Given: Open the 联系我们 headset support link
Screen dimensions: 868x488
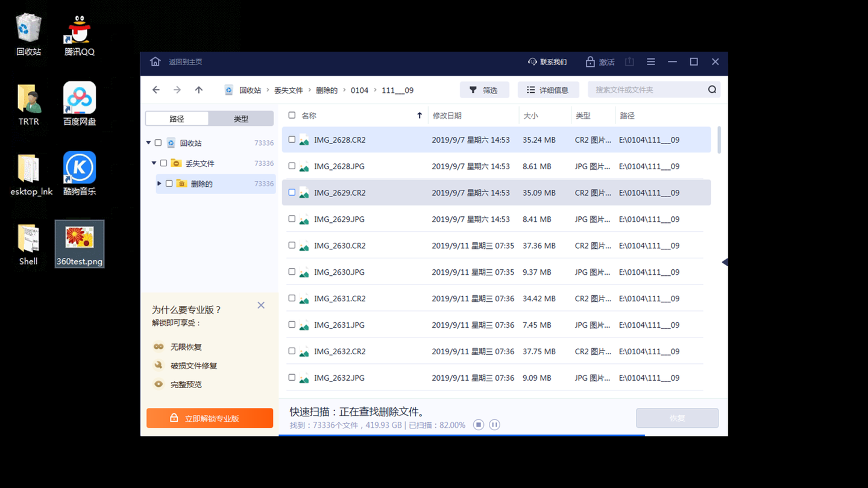Looking at the screenshot, I should pos(547,62).
